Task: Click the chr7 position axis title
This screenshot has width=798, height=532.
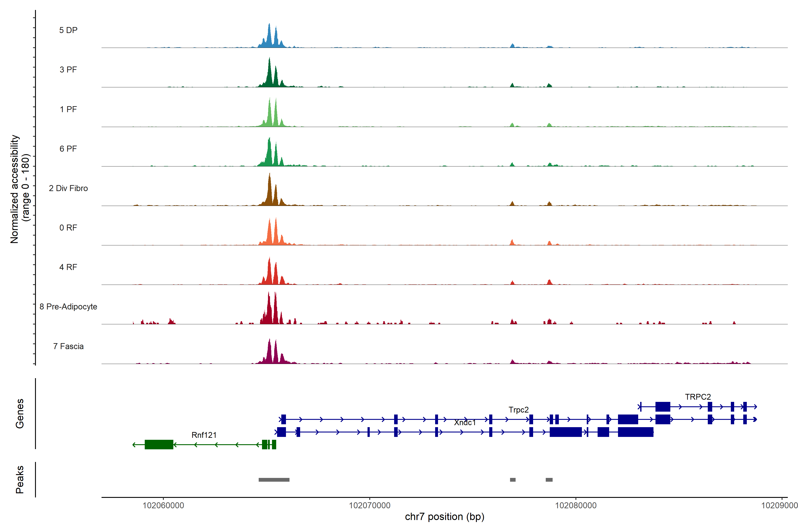Action: [x=444, y=517]
